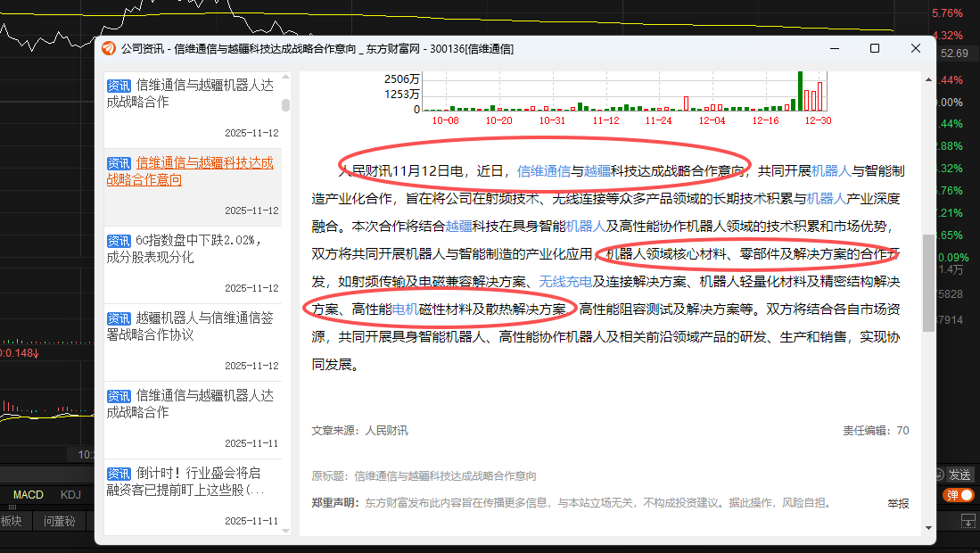
Task: Click the up arrow of the news list scrollbar
Action: 286,77
